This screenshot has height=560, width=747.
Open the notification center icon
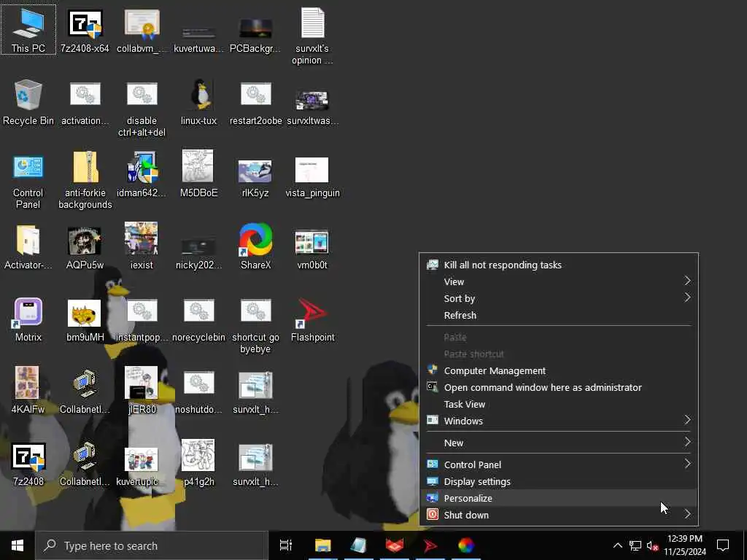pos(723,545)
